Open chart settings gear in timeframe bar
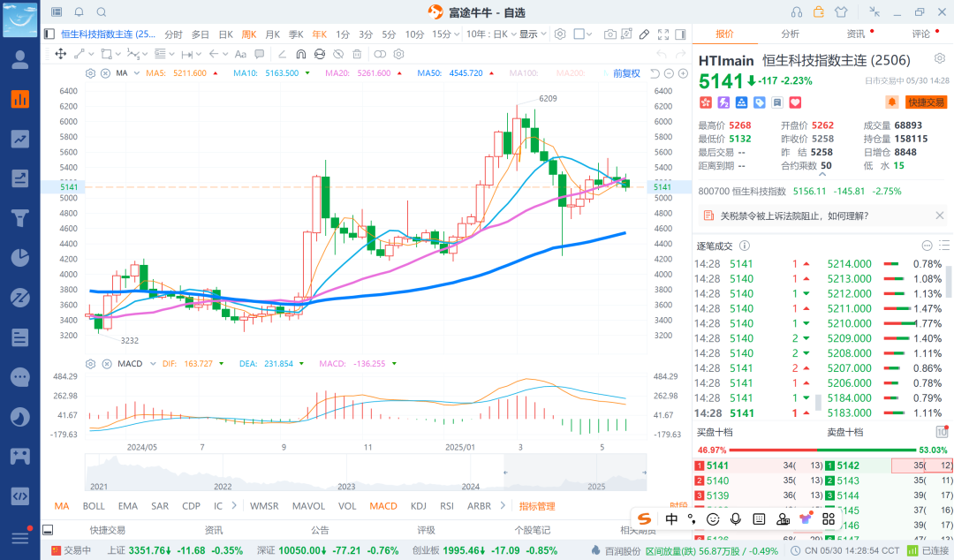This screenshot has height=560, width=954. pyautogui.click(x=560, y=34)
